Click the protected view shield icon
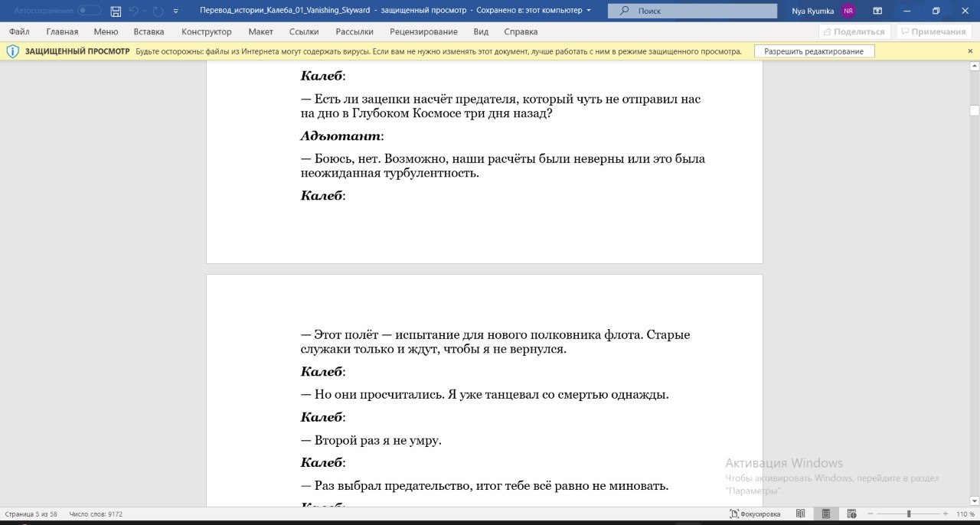 [x=12, y=51]
